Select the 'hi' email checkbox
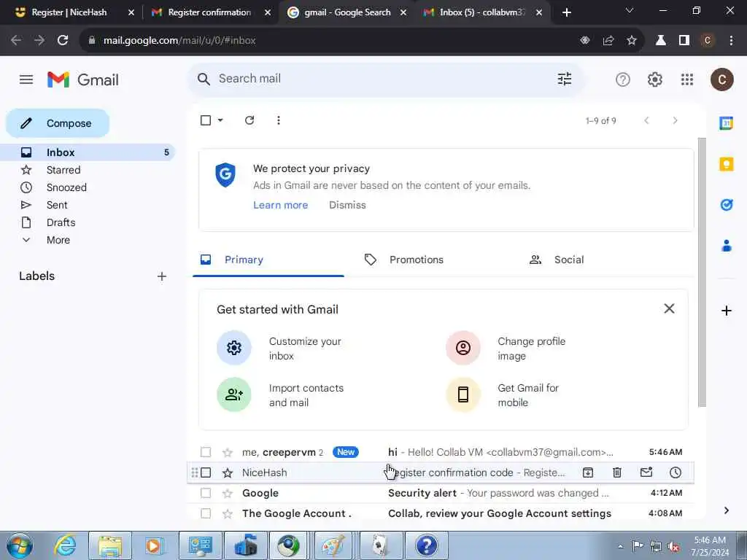This screenshot has height=560, width=747. pyautogui.click(x=205, y=452)
